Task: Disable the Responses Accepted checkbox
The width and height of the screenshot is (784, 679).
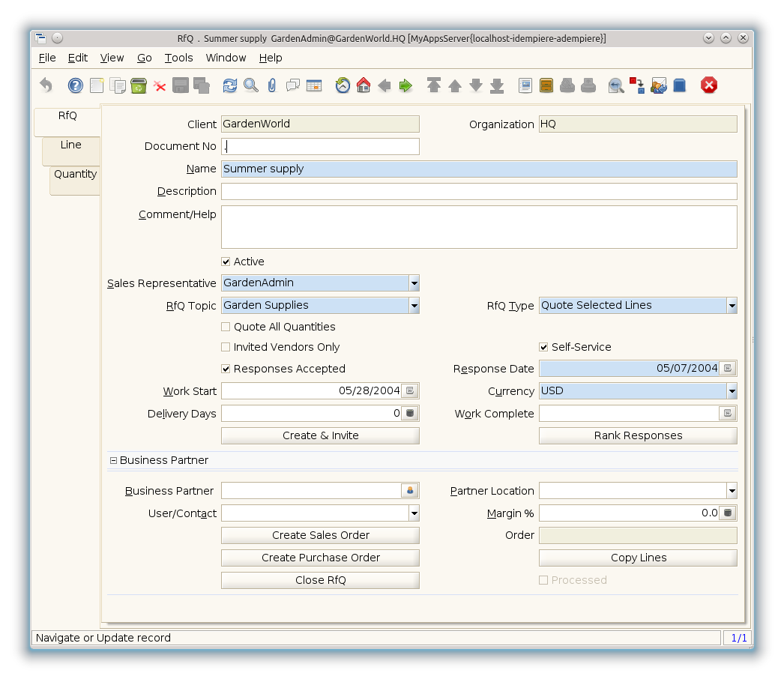Action: click(226, 369)
